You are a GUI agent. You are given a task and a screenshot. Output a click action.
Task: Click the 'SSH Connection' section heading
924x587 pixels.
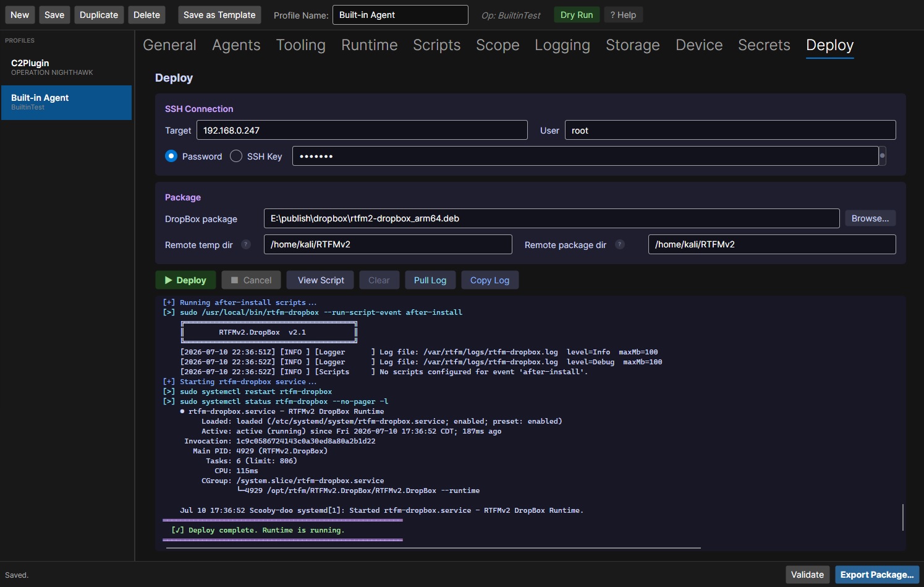(199, 109)
